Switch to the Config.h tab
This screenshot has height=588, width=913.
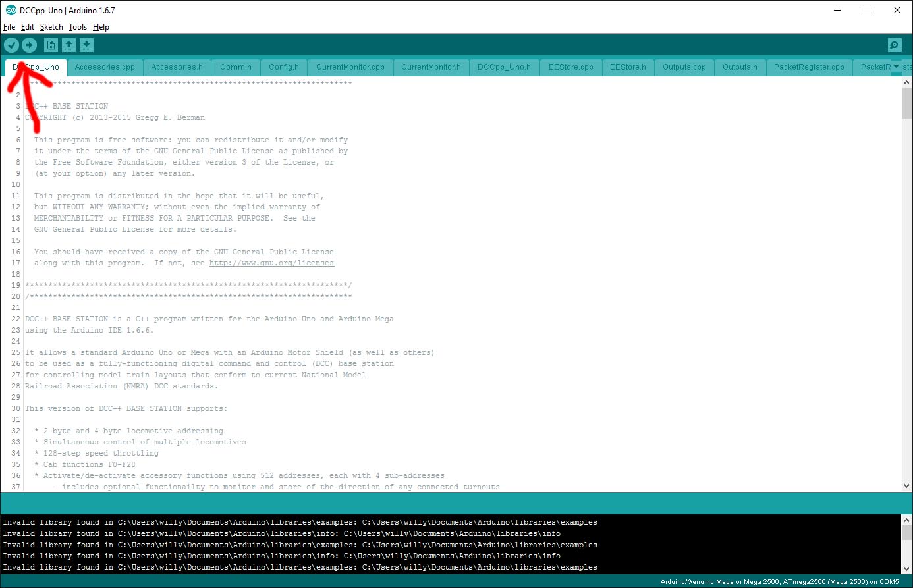[284, 67]
